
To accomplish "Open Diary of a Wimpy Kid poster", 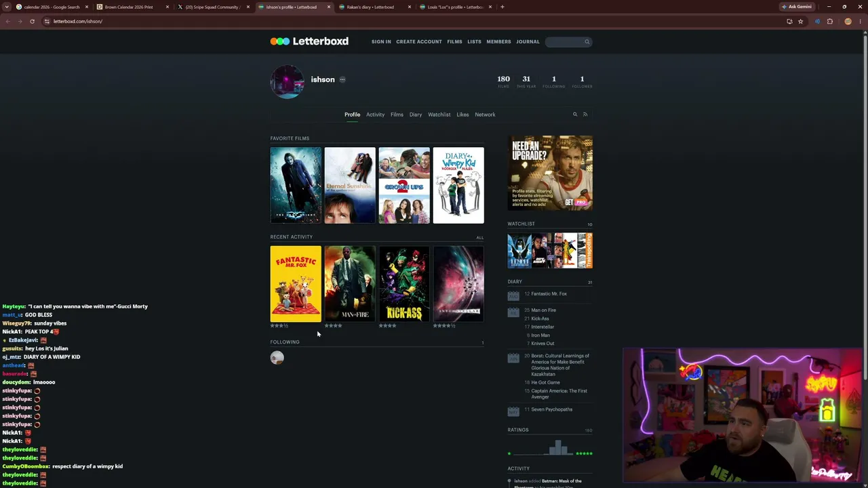I will (458, 185).
